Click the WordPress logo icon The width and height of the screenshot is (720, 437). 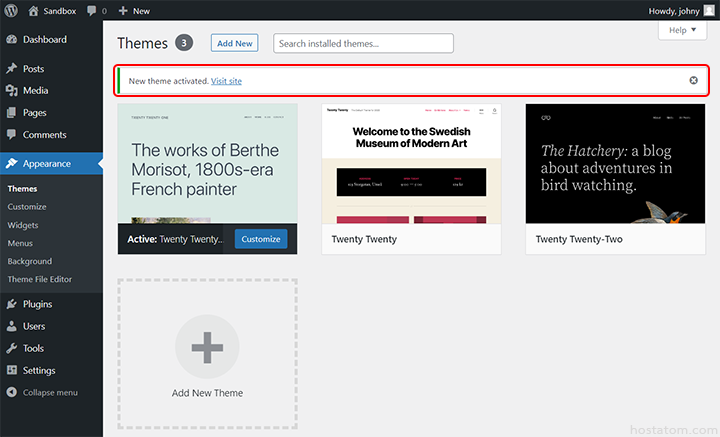[x=10, y=10]
